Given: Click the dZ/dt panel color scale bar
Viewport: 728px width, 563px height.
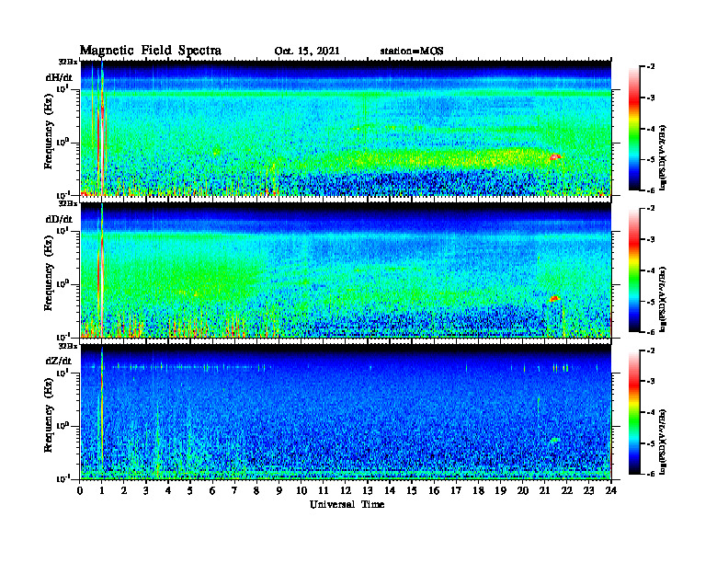Looking at the screenshot, I should (634, 412).
